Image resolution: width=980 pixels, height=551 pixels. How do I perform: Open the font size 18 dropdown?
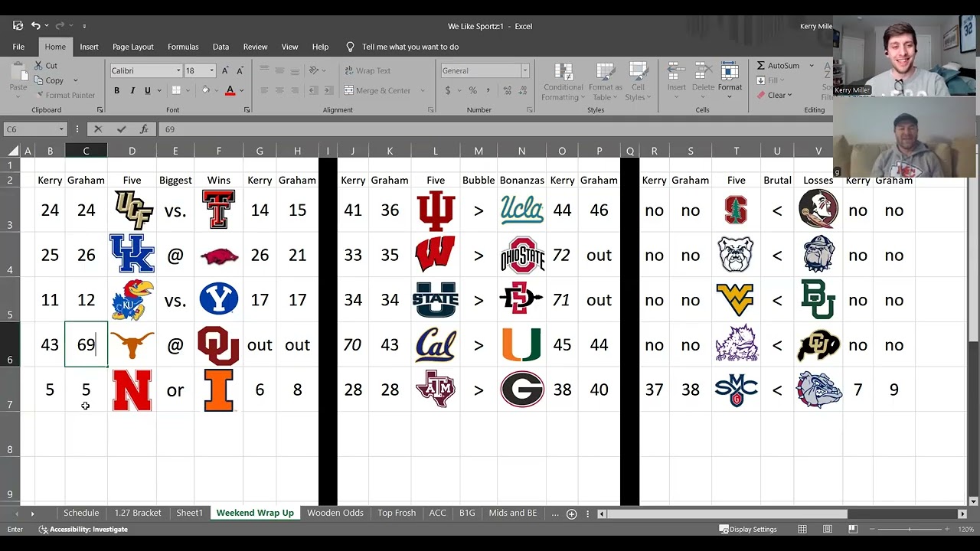click(x=211, y=70)
